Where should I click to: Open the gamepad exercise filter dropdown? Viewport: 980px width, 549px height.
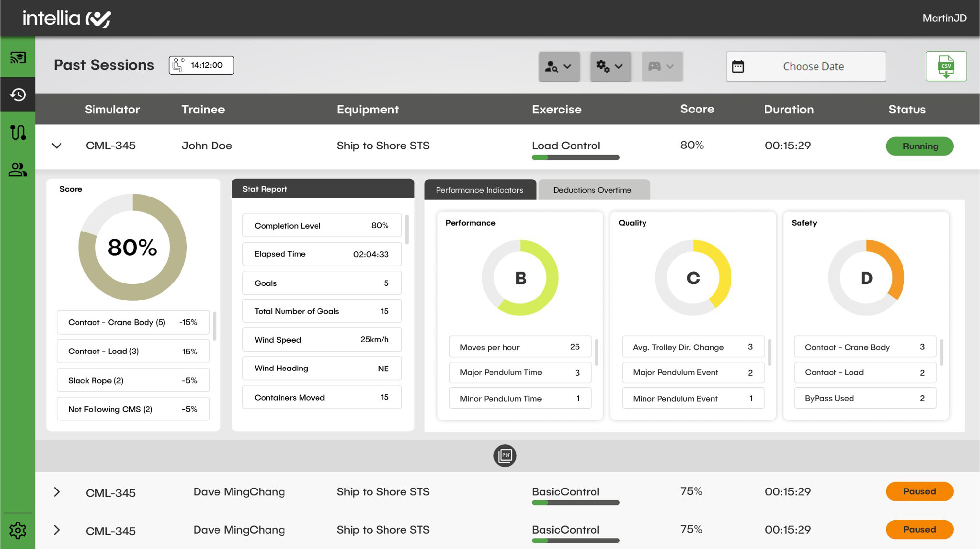coord(662,67)
